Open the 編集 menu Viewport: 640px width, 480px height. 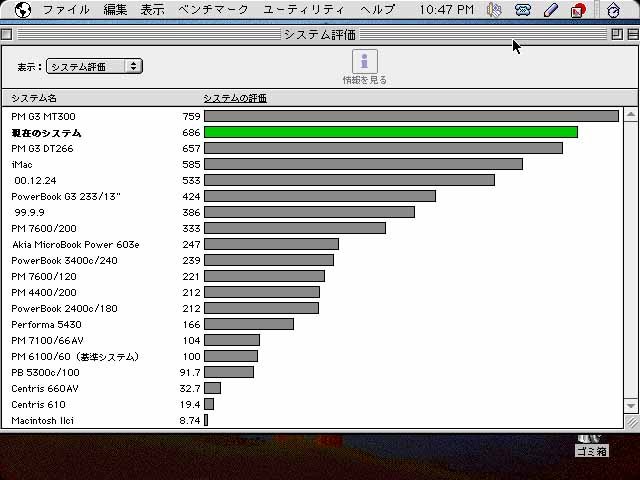click(115, 9)
